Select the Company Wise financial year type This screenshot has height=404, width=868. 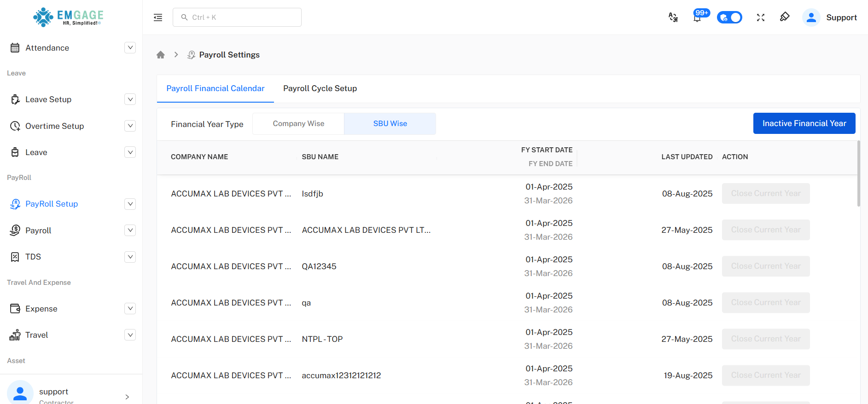(298, 124)
